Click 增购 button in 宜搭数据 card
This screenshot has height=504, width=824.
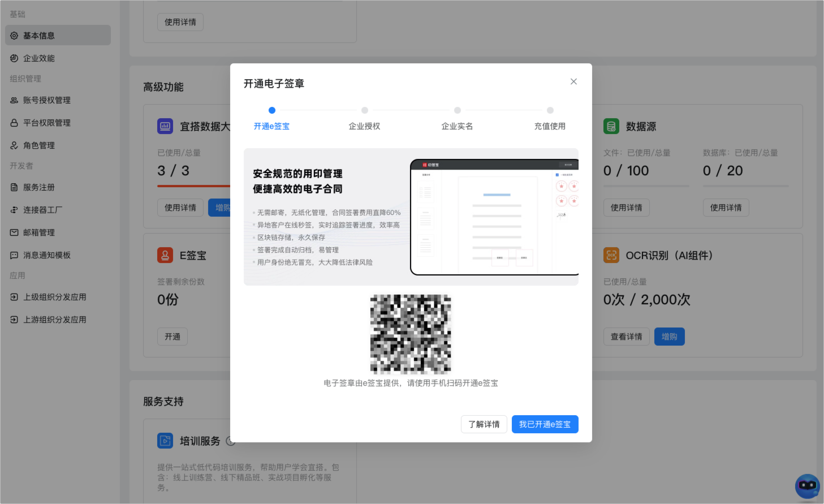pos(220,208)
